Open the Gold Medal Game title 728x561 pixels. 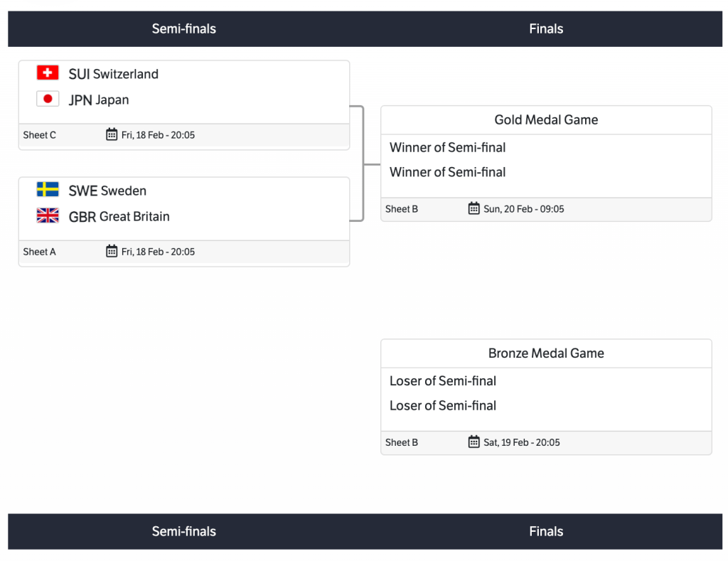(546, 119)
